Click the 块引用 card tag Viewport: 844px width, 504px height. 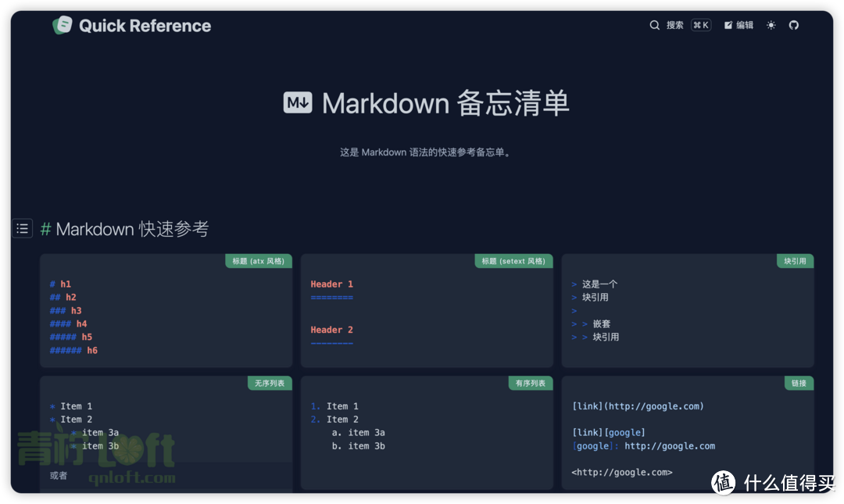click(x=795, y=261)
